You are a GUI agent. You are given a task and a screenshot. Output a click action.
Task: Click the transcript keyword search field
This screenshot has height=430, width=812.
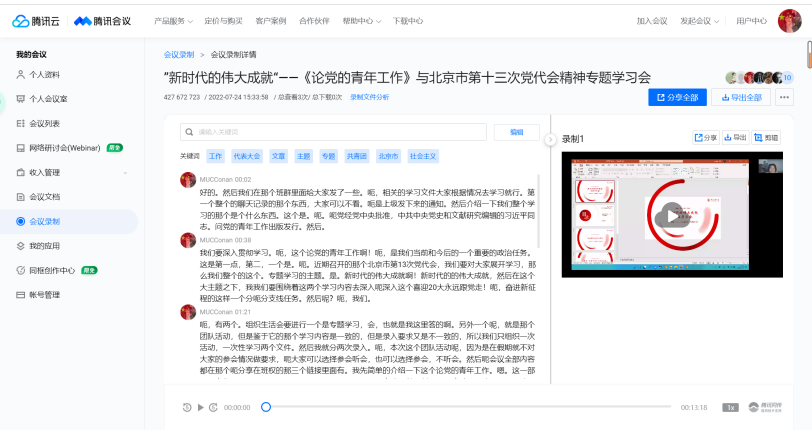pos(335,132)
